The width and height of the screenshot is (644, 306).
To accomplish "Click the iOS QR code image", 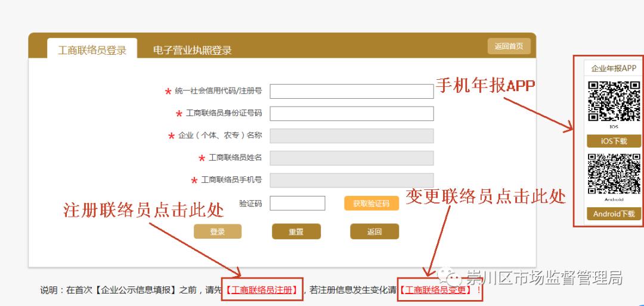I will click(x=614, y=101).
